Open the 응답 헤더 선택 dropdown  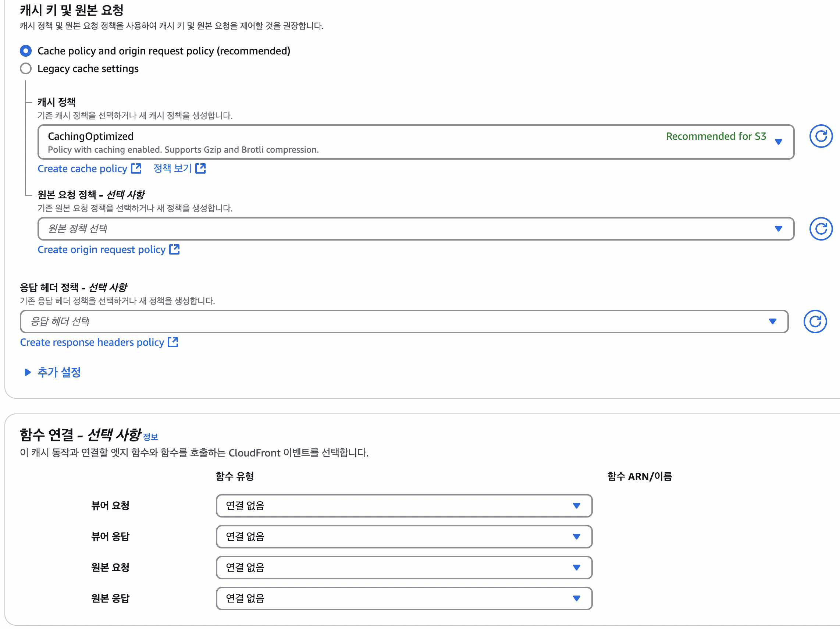[404, 321]
